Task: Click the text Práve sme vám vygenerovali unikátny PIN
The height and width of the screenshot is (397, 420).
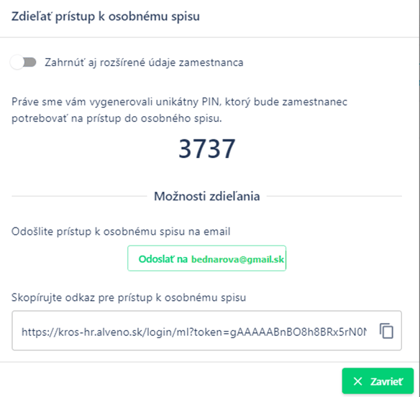Action: [x=116, y=102]
